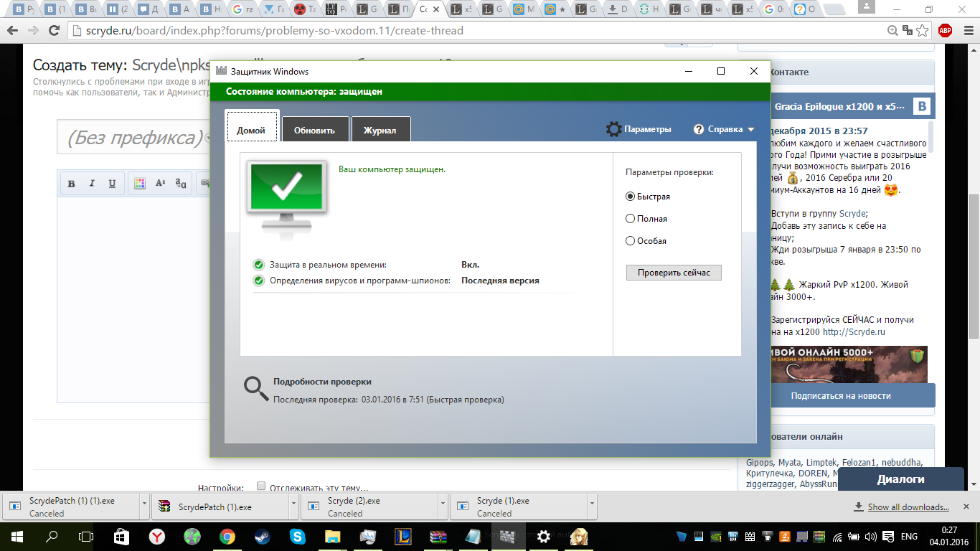Switch to the Журнал tab
980x551 pixels.
click(x=380, y=130)
